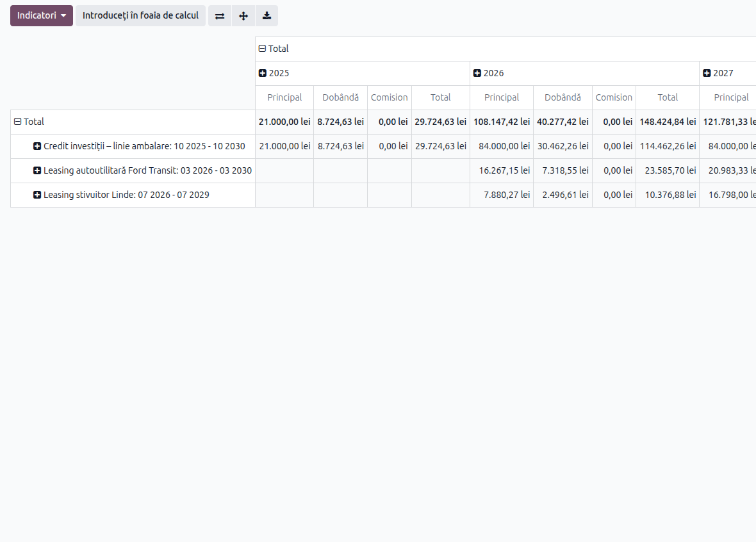The height and width of the screenshot is (542, 756).
Task: Select 2026 Principal 84.000,00 lei in Credit row
Action: click(x=502, y=146)
